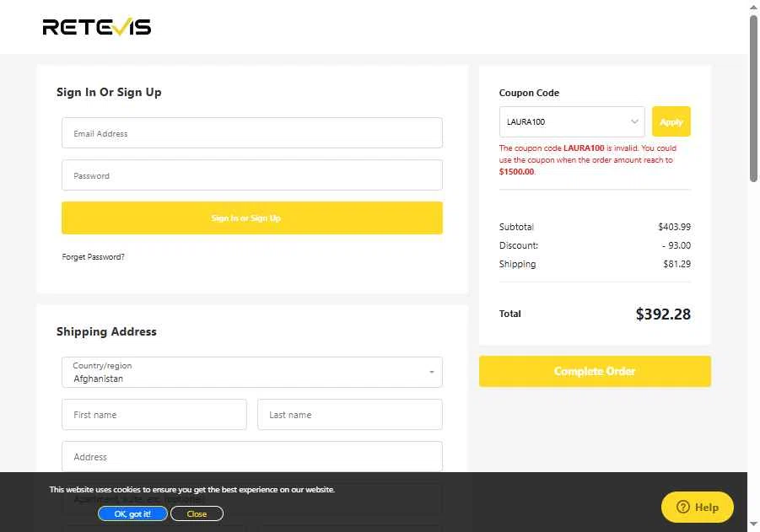
Task: Open the Country/region dropdown
Action: [252, 372]
